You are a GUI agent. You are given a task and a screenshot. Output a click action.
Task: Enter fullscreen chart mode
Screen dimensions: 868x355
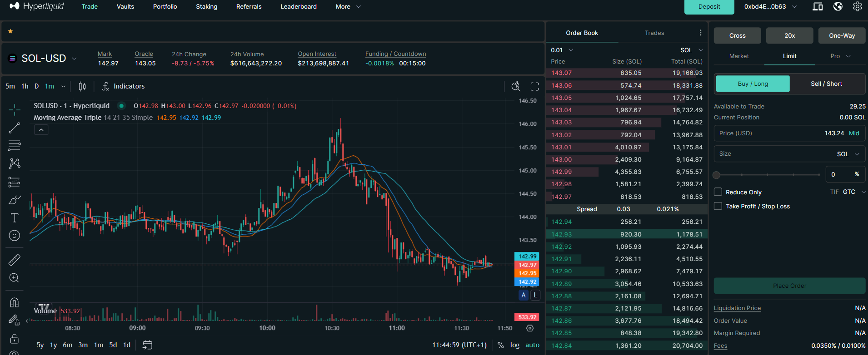click(x=535, y=86)
